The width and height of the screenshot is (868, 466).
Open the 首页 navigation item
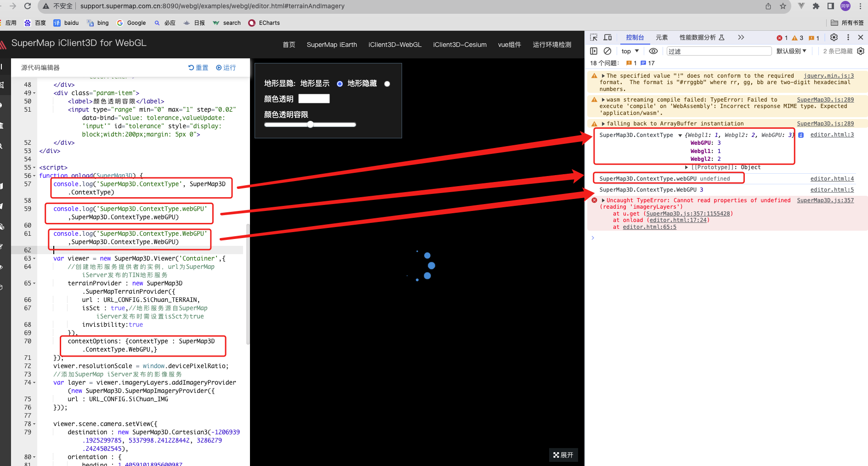pyautogui.click(x=289, y=45)
